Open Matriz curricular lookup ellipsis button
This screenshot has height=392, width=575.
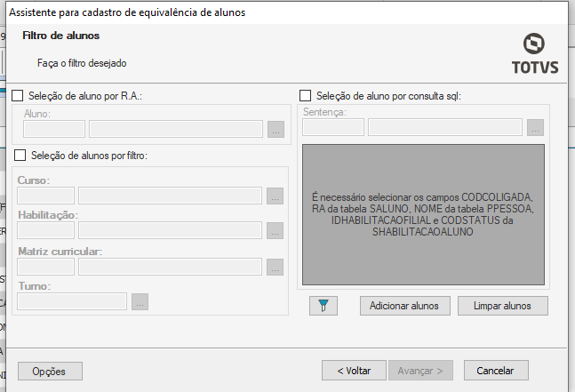pos(275,267)
